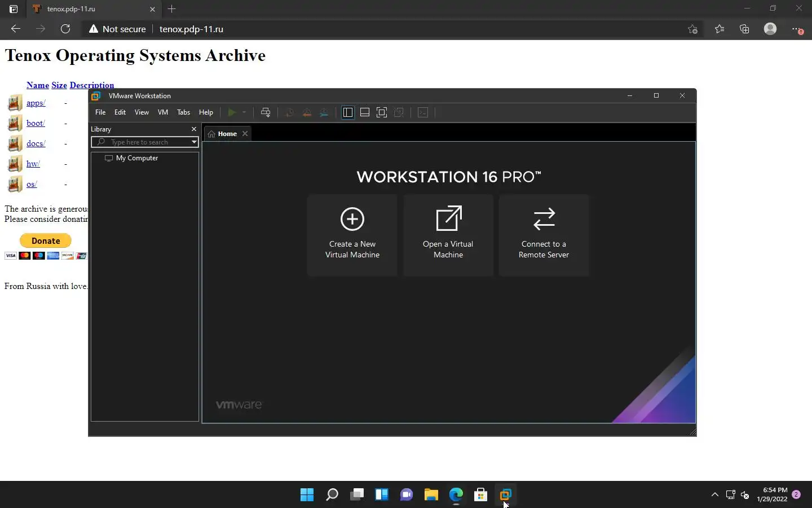Viewport: 812px width, 508px height.
Task: Open the os/ folder link
Action: 32,184
